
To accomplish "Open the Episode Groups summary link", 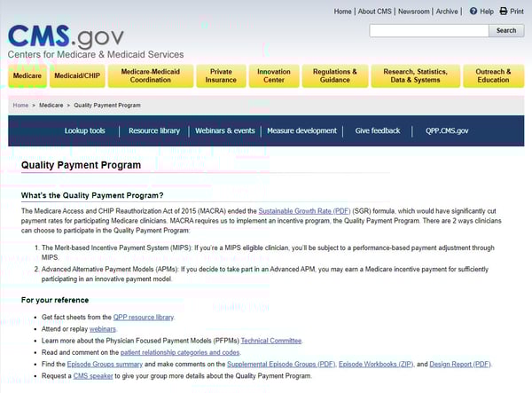I will coord(105,364).
